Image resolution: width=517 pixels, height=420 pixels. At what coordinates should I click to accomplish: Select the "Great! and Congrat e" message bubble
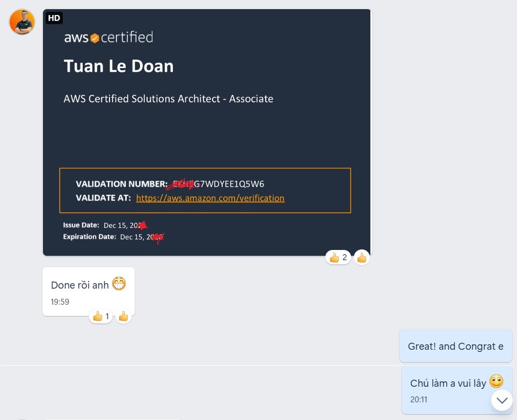tap(455, 346)
